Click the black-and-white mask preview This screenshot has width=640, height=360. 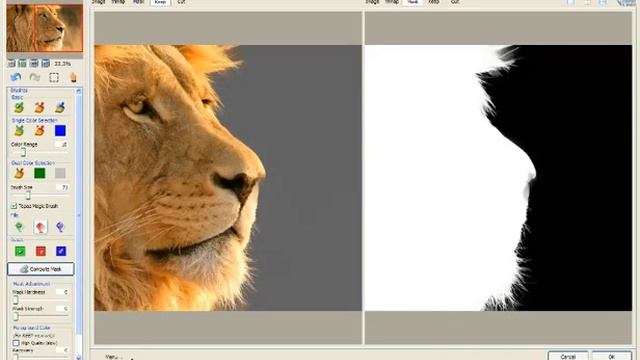coord(498,178)
